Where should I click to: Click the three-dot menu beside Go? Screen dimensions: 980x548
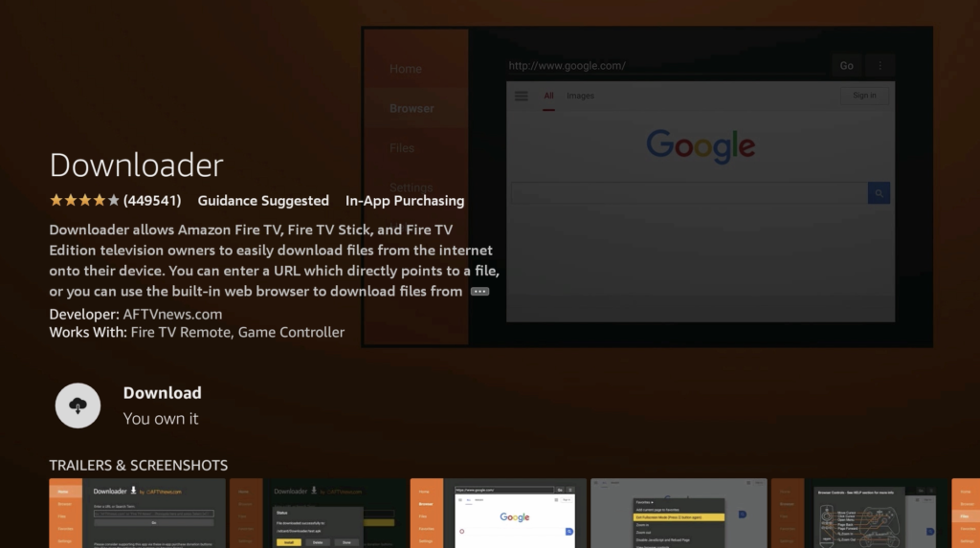(x=880, y=66)
